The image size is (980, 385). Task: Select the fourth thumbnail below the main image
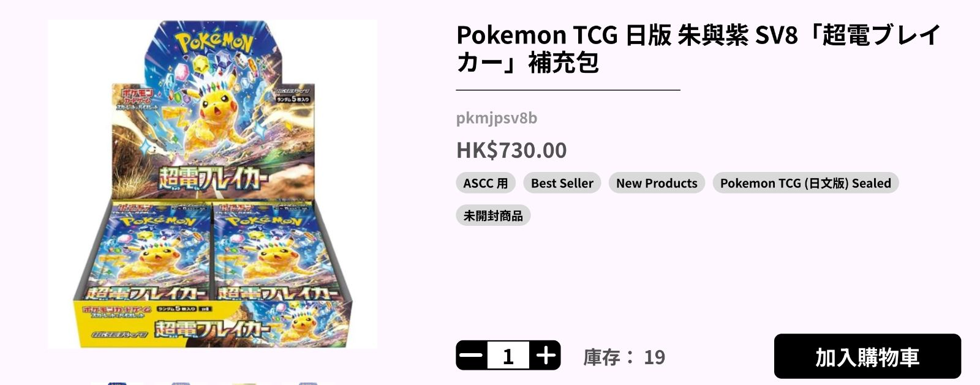point(308,383)
